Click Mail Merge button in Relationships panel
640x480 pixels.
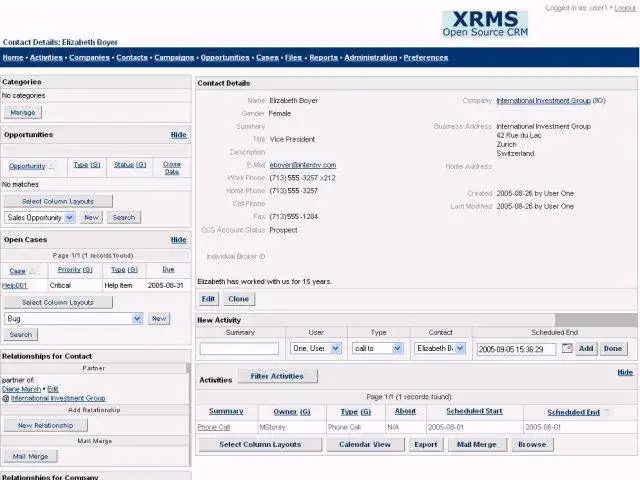click(31, 456)
